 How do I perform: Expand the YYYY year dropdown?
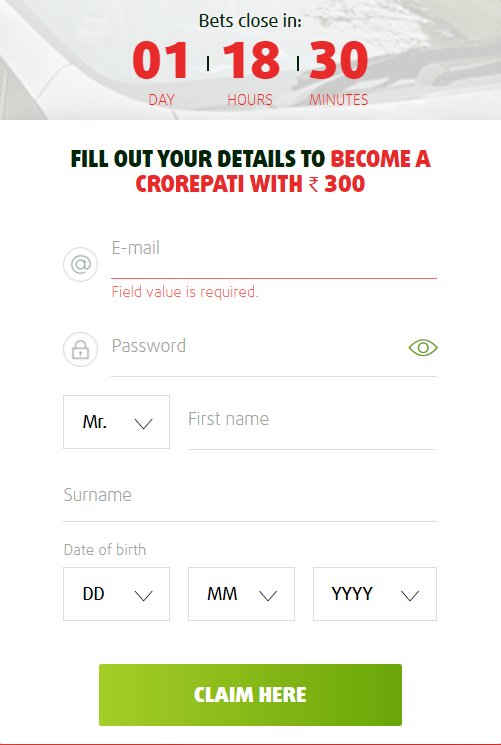[x=375, y=594]
